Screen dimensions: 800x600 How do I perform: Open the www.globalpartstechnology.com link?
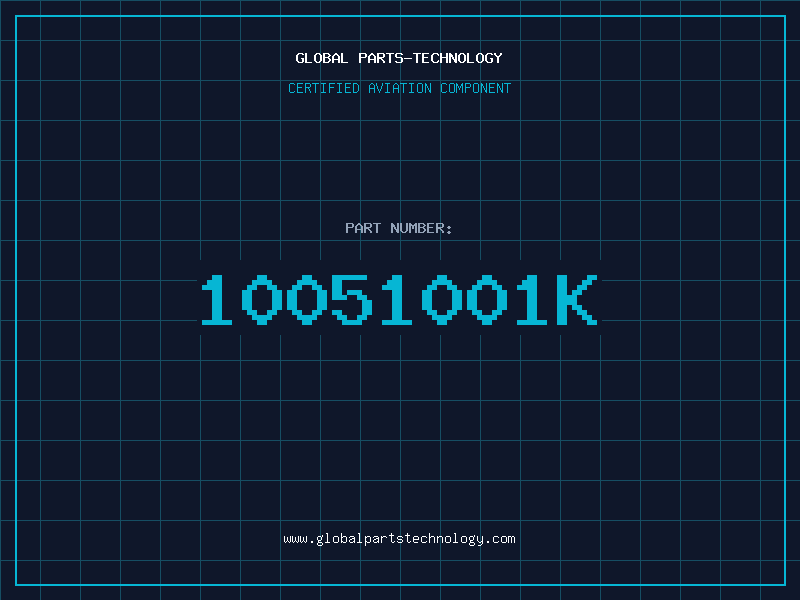pos(399,539)
